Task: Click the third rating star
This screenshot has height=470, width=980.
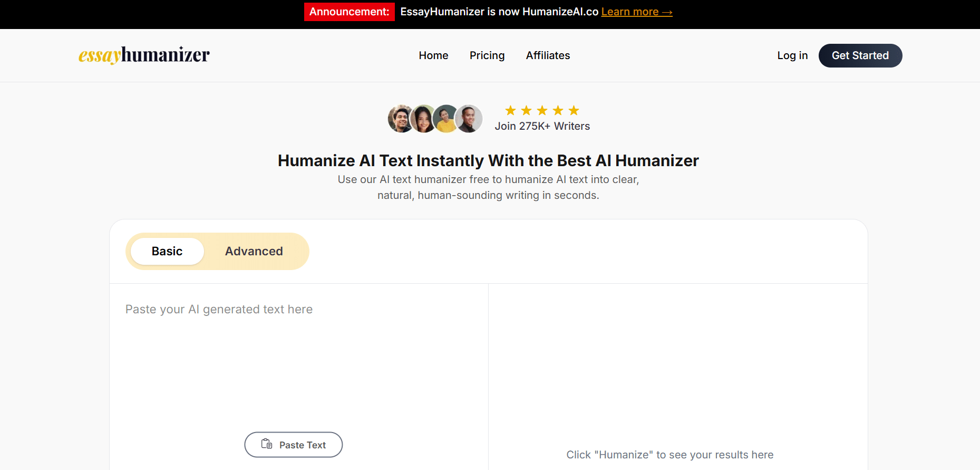Action: pyautogui.click(x=542, y=110)
